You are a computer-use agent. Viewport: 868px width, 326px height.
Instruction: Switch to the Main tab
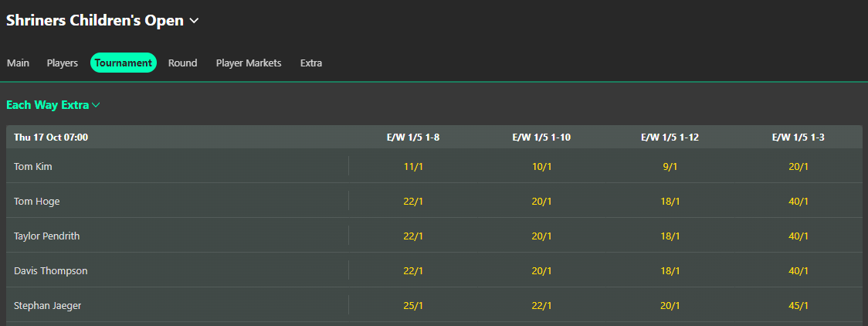click(x=19, y=63)
